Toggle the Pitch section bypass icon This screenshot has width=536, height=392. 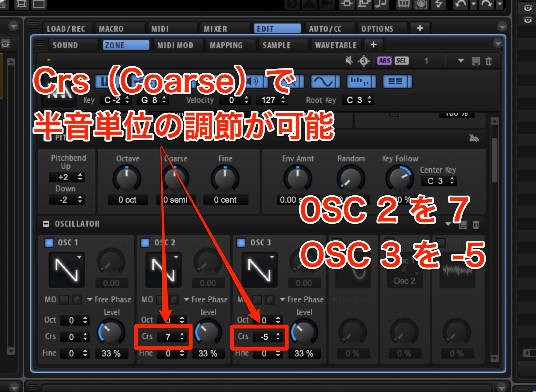[x=474, y=138]
